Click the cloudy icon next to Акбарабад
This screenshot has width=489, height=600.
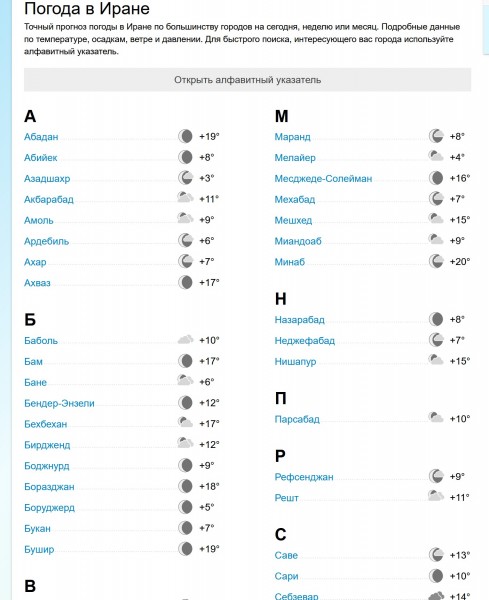tap(186, 198)
